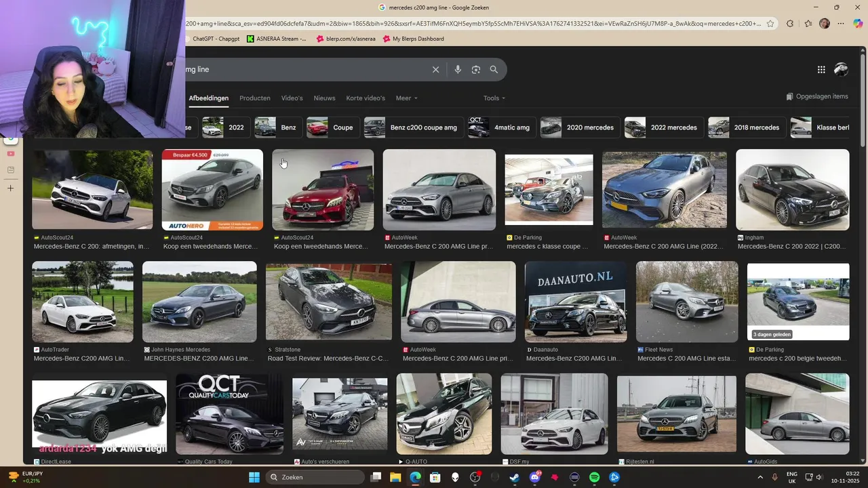Open 'MERCEDES-BENZ C200 AMG Line' John Haynes link
Viewport: 868px width, 488px height.
point(199,359)
